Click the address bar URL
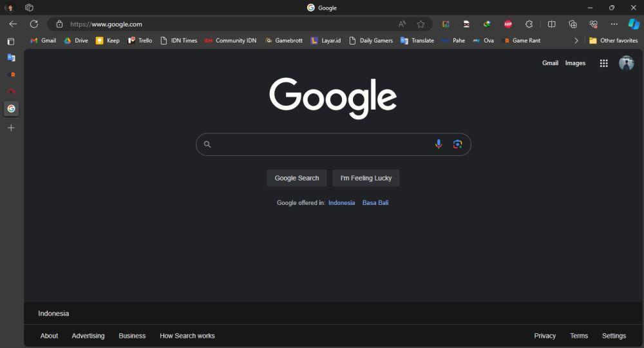The width and height of the screenshot is (644, 348). (x=106, y=24)
